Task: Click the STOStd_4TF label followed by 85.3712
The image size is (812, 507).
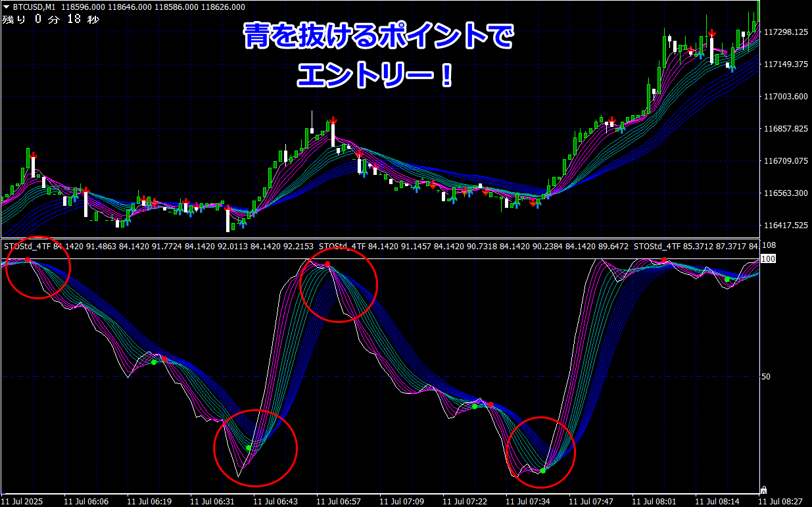Action: 657,246
